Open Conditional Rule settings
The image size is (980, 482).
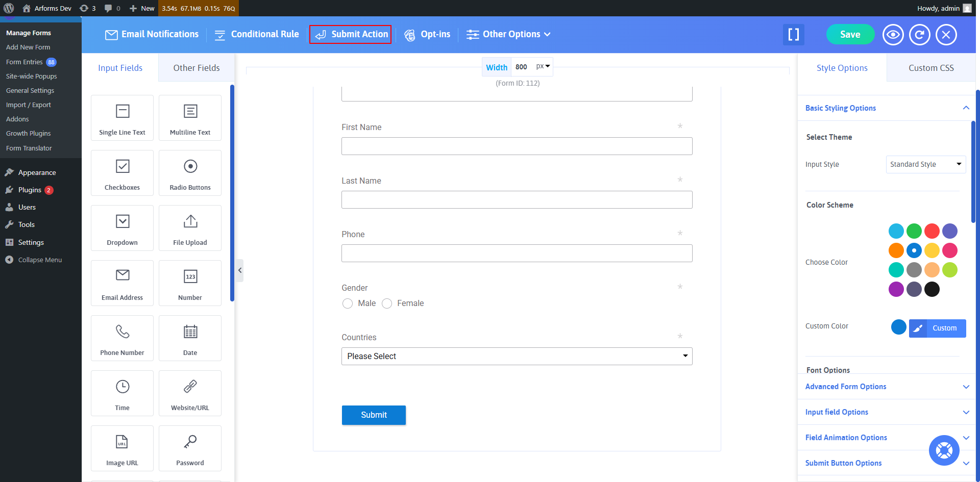point(256,34)
